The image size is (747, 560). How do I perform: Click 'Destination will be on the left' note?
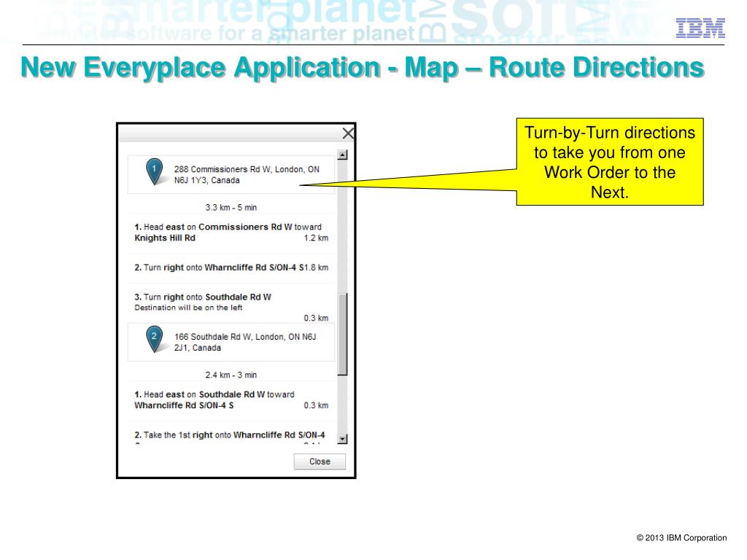pyautogui.click(x=188, y=308)
